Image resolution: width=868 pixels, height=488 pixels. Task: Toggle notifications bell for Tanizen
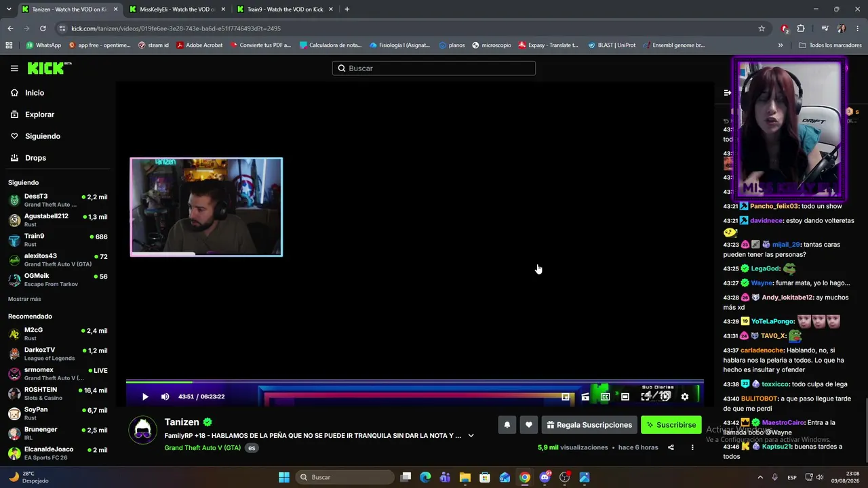[507, 425]
